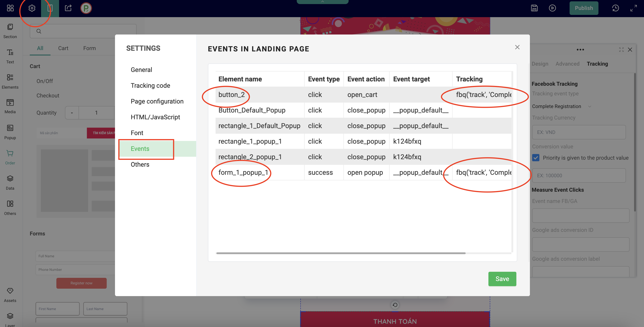Click the Google ads conversion ID input
The image size is (644, 327).
tap(580, 244)
